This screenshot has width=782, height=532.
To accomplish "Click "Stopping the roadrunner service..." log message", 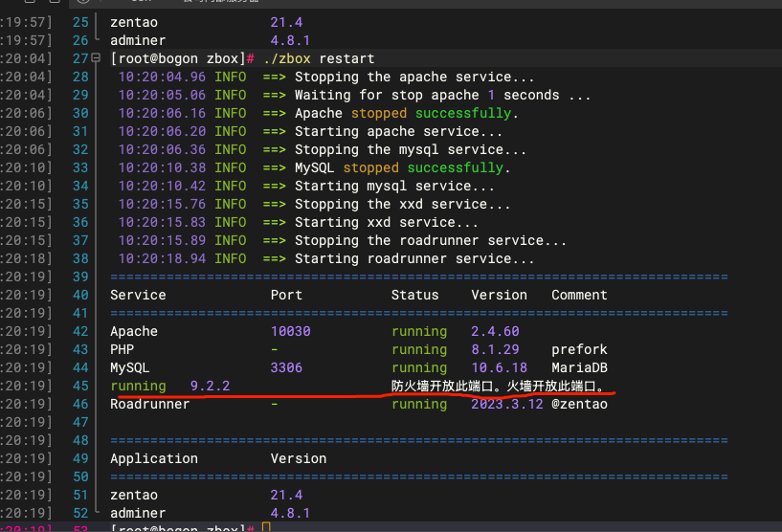I will coord(431,240).
